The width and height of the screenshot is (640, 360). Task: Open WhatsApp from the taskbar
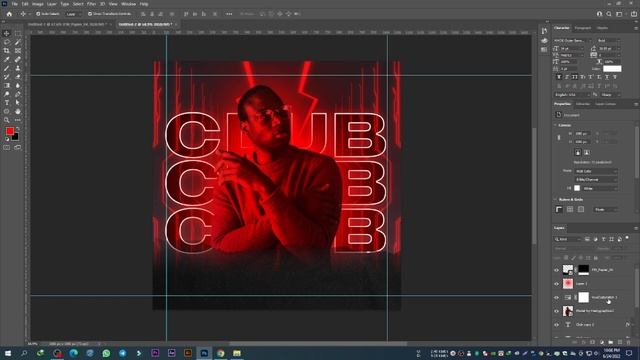[106, 353]
